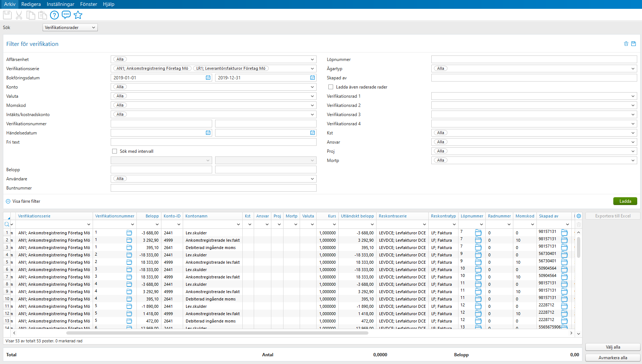Delete the filter using the trash icon
The width and height of the screenshot is (642, 364).
[626, 44]
